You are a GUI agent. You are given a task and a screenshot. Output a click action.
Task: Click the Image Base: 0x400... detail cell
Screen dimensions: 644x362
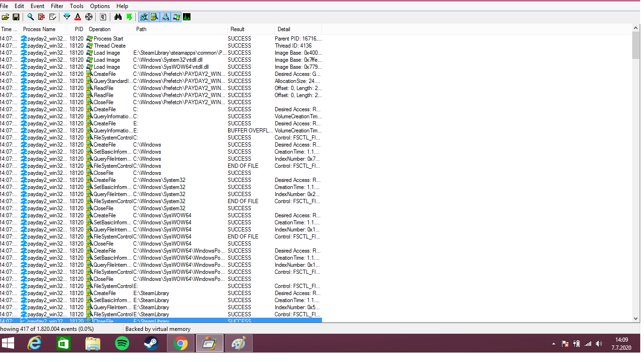pyautogui.click(x=297, y=53)
